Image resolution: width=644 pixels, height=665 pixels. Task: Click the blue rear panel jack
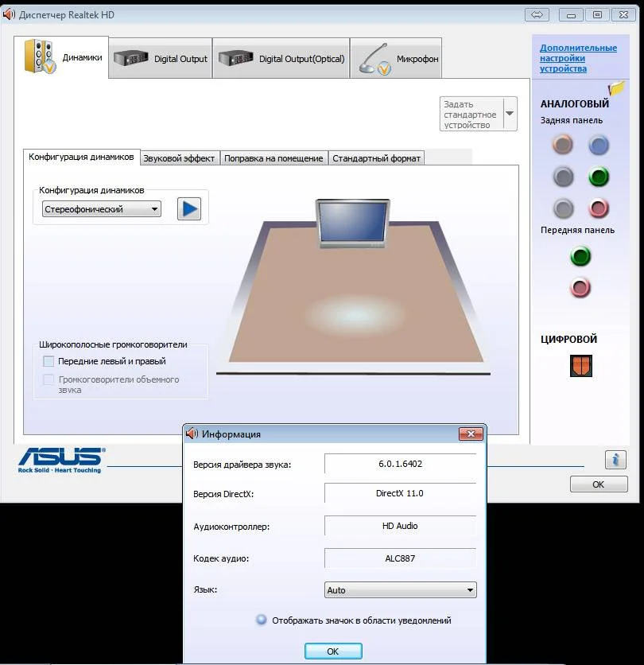coord(599,145)
